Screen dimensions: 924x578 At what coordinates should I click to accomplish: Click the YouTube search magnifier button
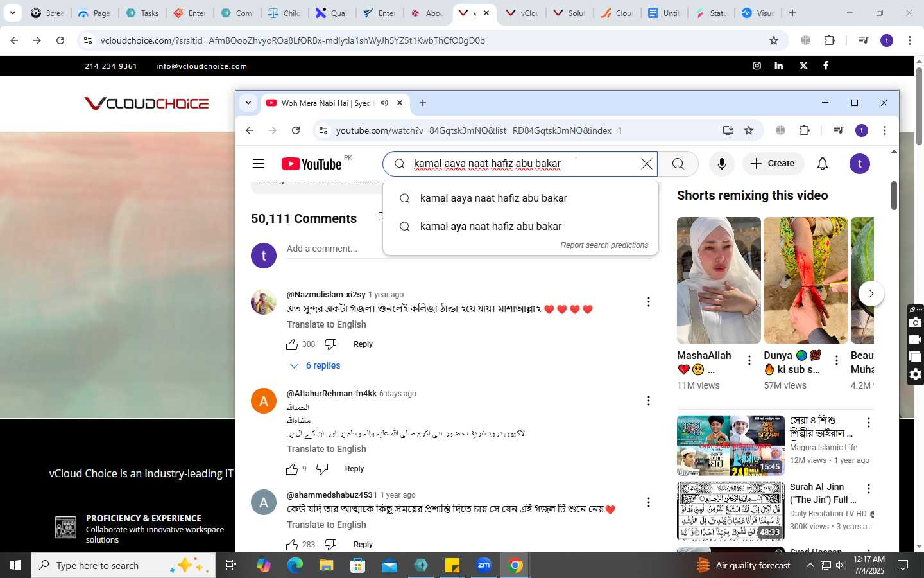(678, 164)
